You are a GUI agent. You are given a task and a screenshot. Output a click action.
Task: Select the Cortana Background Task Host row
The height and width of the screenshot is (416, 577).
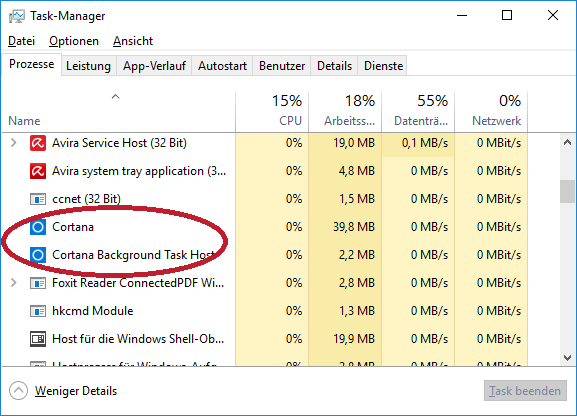(x=265, y=255)
